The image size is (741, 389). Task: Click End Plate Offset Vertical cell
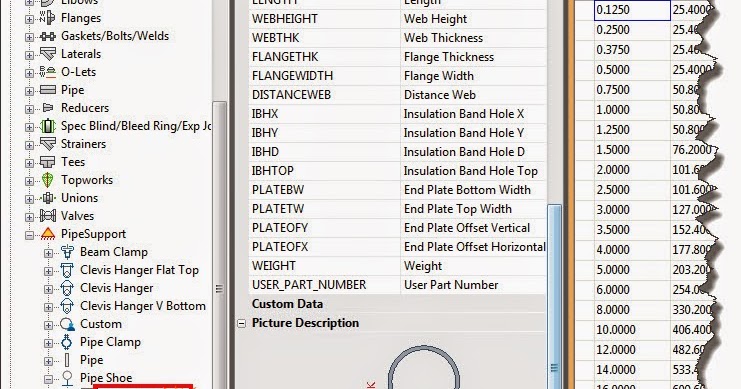(x=473, y=228)
